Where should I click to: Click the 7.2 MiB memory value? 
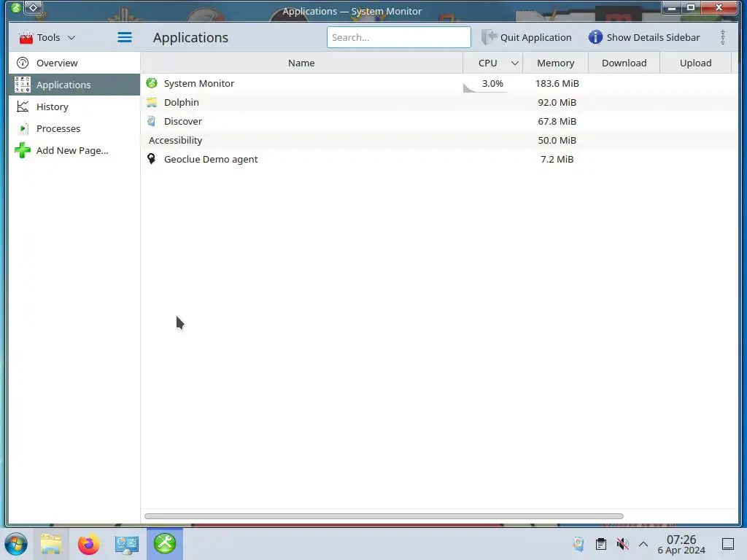tap(557, 160)
